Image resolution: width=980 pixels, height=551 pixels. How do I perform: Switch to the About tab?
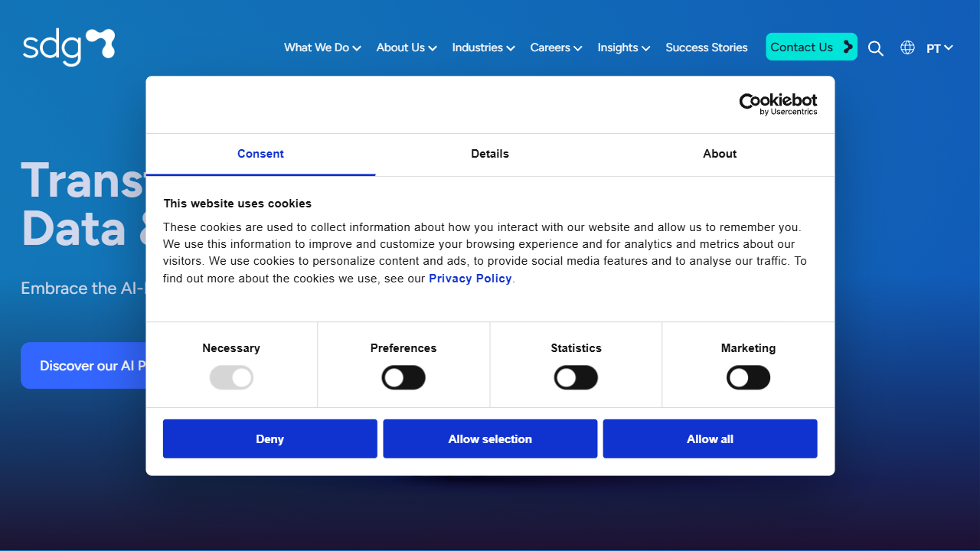[x=720, y=155]
